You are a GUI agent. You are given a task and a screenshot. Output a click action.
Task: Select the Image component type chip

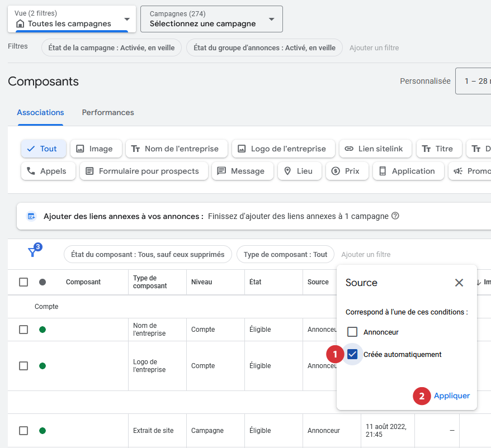pyautogui.click(x=96, y=149)
